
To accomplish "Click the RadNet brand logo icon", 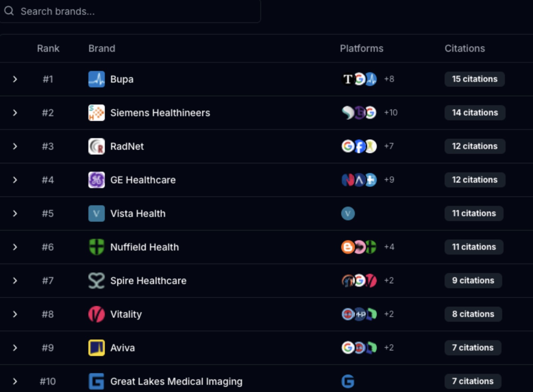I will [x=96, y=146].
